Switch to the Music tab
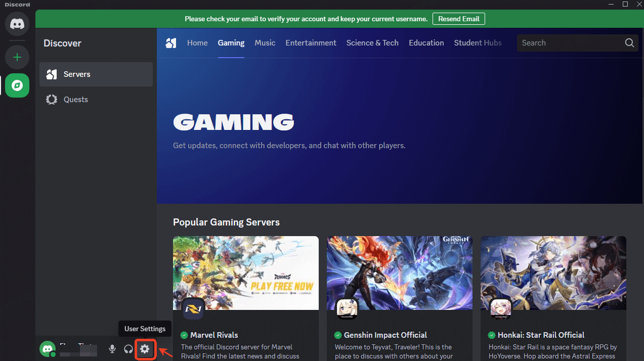 [265, 43]
